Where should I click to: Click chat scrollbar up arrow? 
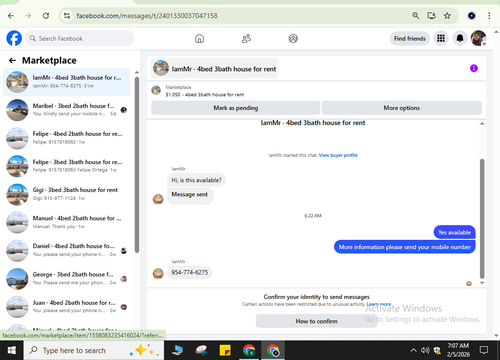coord(482,124)
